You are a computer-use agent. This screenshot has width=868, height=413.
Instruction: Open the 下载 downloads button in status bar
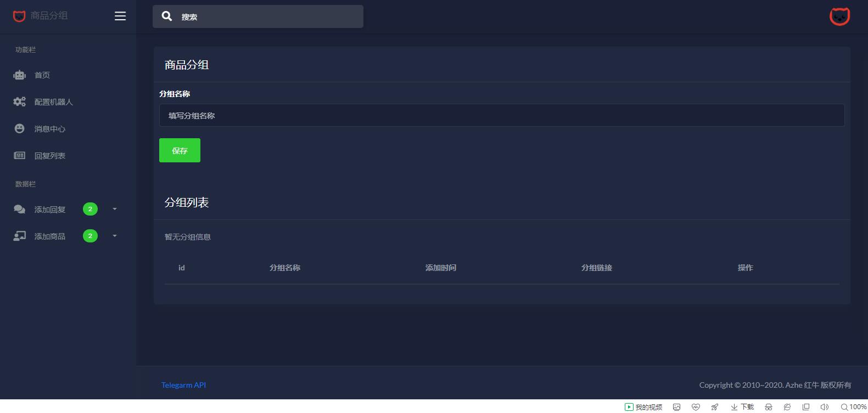point(742,407)
